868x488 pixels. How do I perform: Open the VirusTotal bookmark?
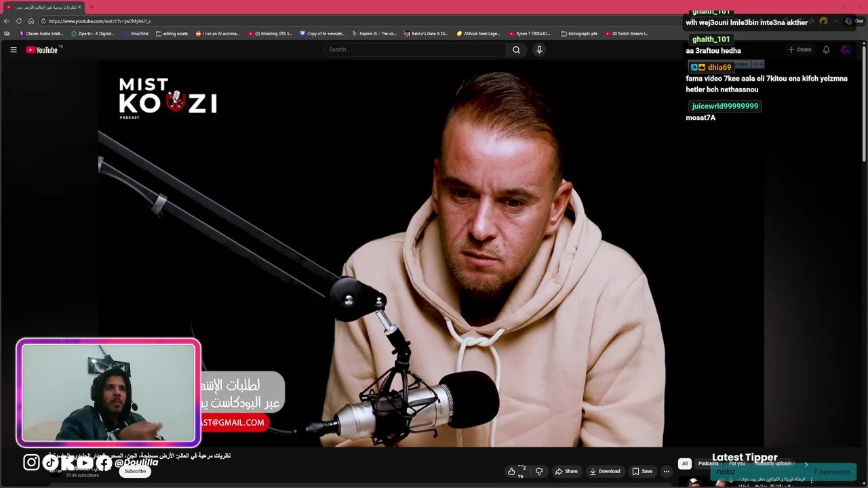135,33
